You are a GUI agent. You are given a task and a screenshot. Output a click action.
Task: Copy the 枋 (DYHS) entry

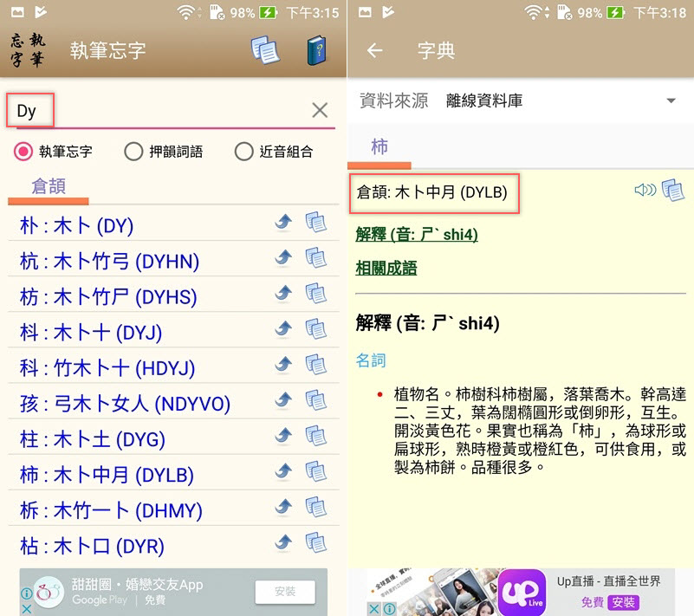point(316,293)
